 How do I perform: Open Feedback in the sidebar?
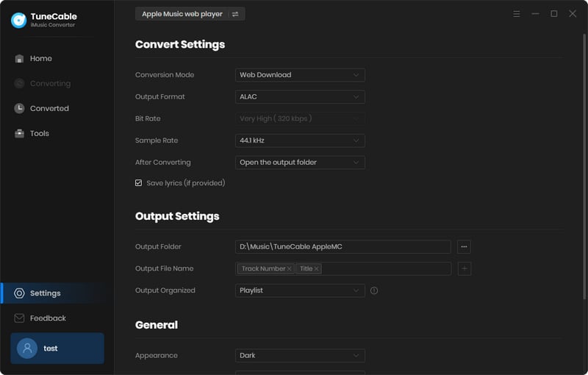(57, 318)
